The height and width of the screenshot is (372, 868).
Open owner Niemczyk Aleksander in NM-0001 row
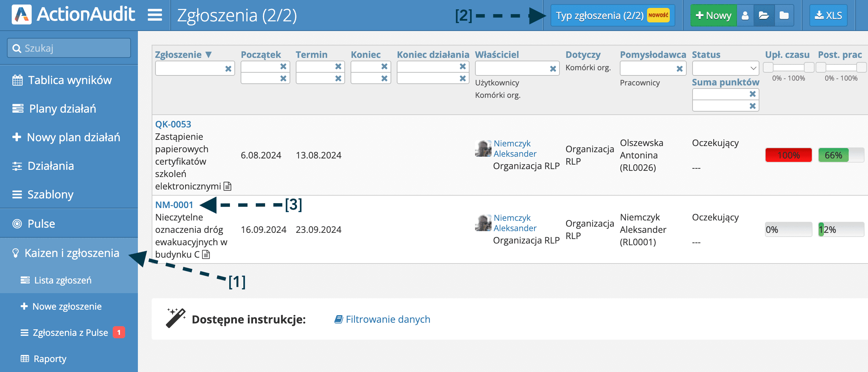coord(515,223)
